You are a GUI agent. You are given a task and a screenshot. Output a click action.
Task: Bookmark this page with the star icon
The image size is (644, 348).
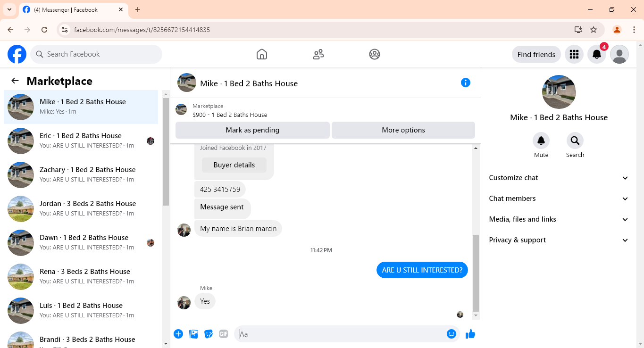(594, 30)
